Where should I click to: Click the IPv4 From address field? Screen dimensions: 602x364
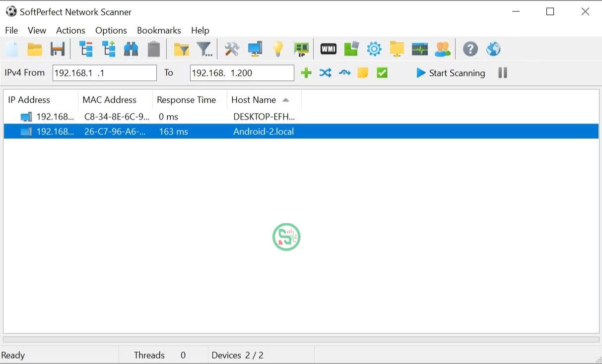click(105, 73)
